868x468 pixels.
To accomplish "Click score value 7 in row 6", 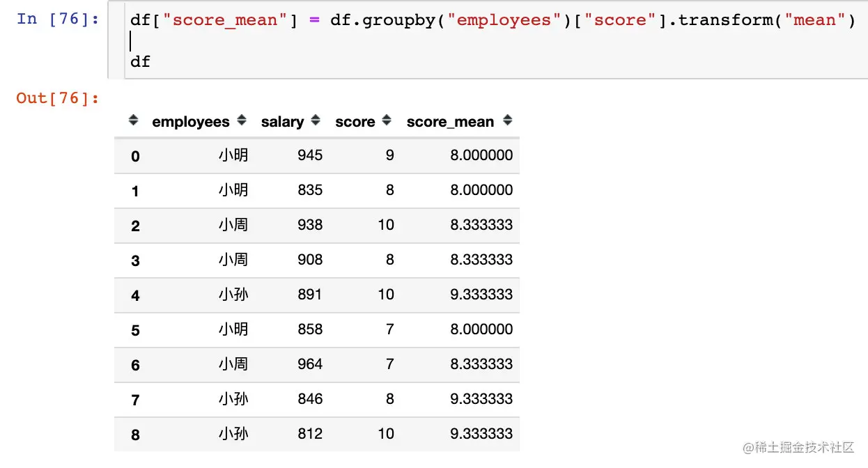I will [389, 364].
